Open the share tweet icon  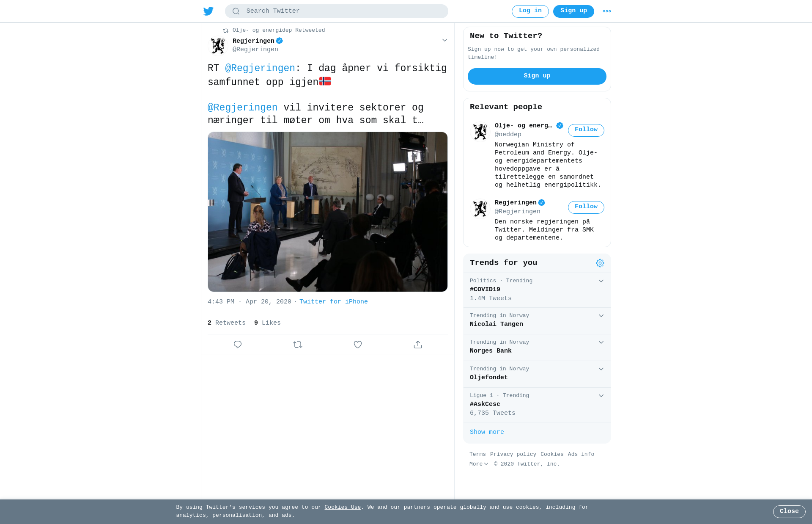[x=418, y=345]
